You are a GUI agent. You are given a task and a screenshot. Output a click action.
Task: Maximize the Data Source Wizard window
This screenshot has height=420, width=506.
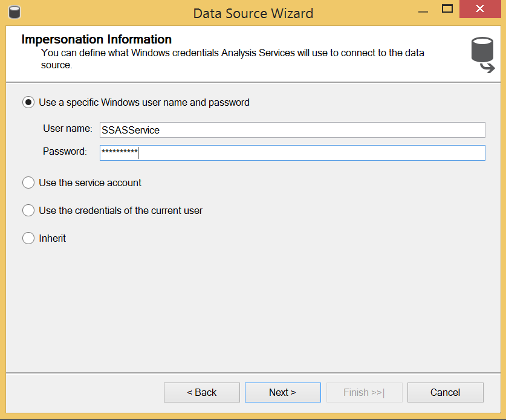447,9
